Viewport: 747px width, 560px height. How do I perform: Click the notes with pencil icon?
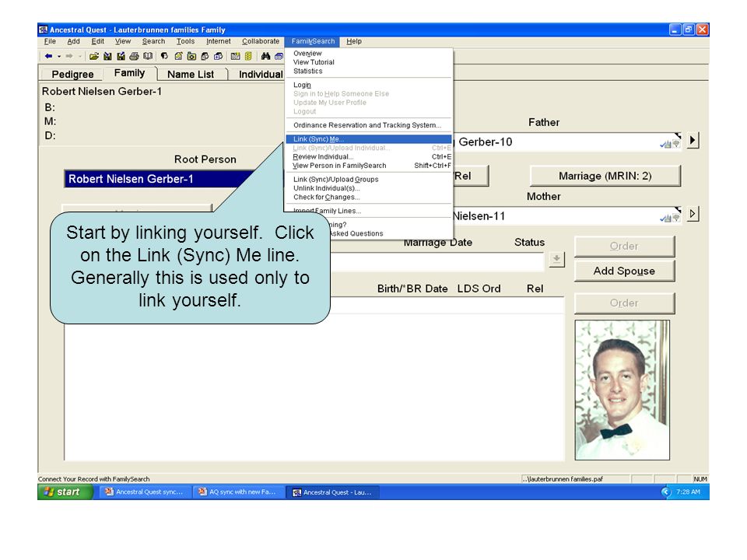click(178, 56)
